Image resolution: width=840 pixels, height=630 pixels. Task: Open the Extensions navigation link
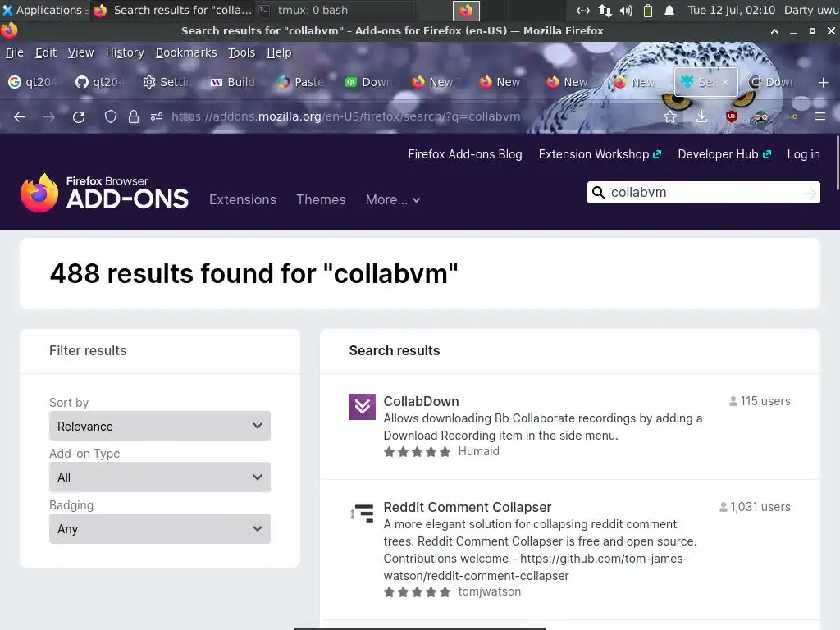(x=243, y=200)
